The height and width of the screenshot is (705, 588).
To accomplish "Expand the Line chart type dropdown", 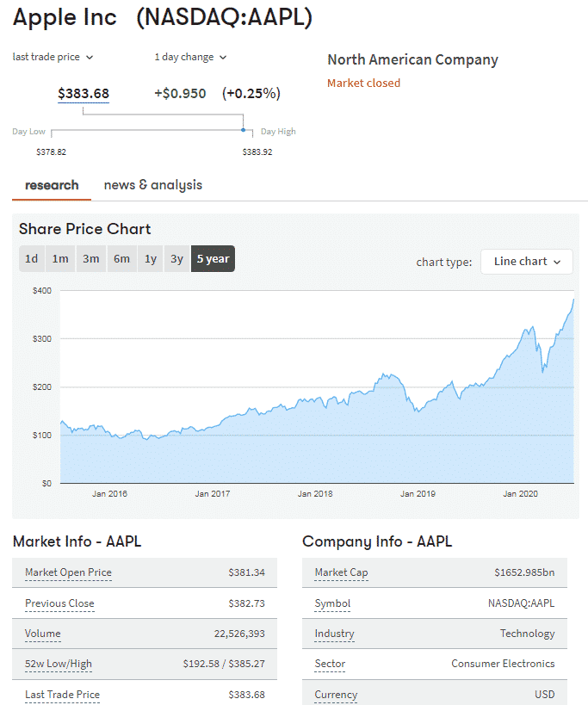I will 527,262.
